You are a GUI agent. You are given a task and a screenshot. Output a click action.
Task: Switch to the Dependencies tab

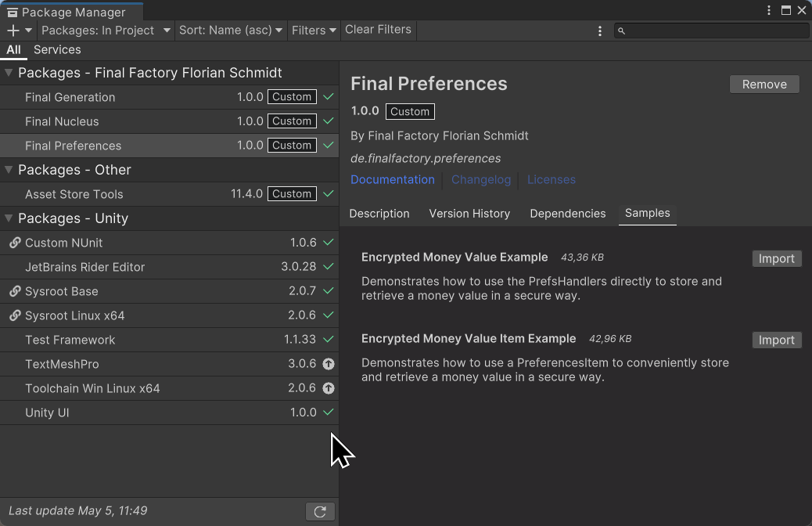pyautogui.click(x=568, y=214)
